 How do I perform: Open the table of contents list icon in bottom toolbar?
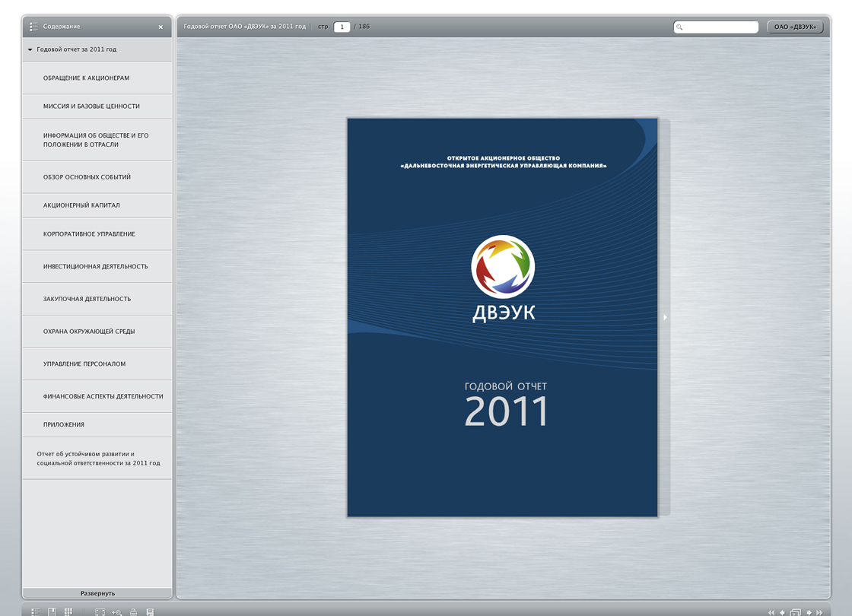point(35,612)
